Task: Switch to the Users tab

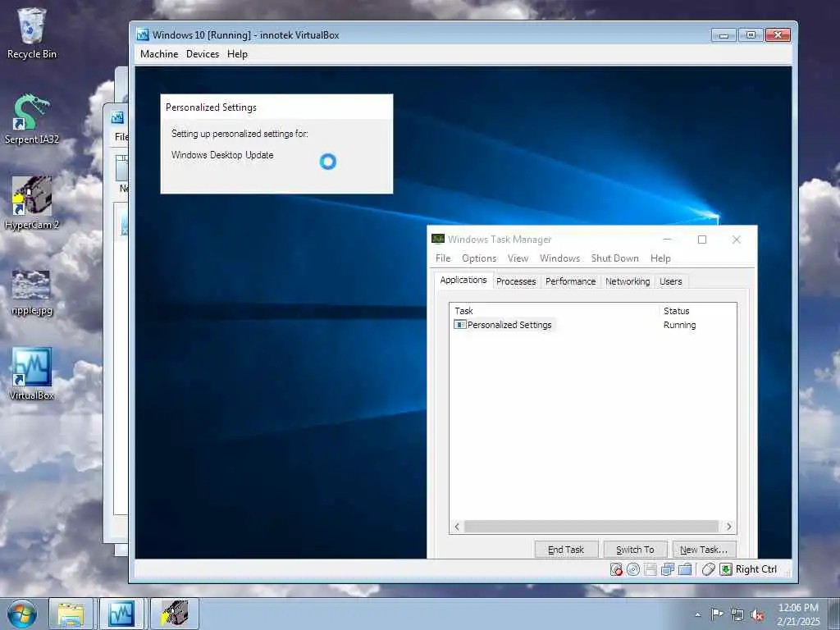Action: coord(671,282)
